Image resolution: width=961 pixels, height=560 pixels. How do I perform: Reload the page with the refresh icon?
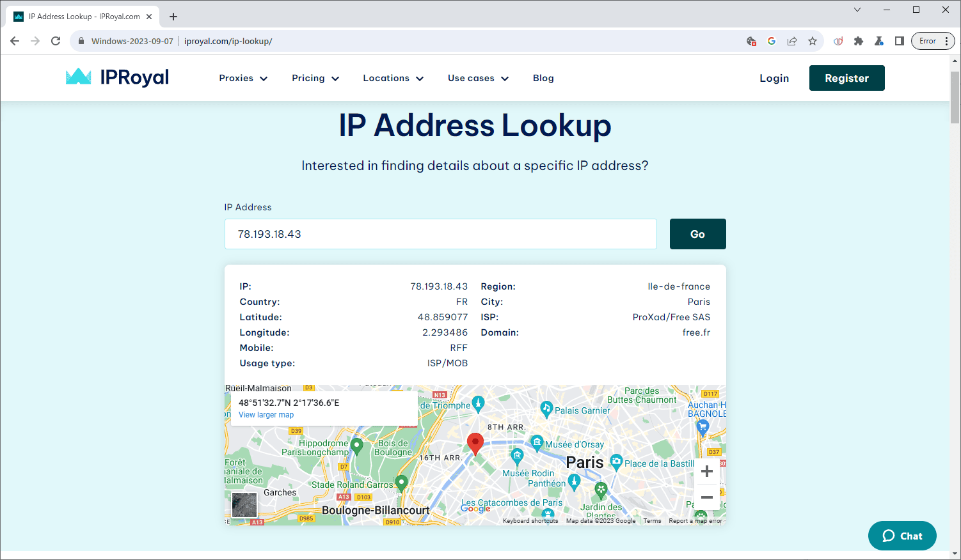click(56, 41)
